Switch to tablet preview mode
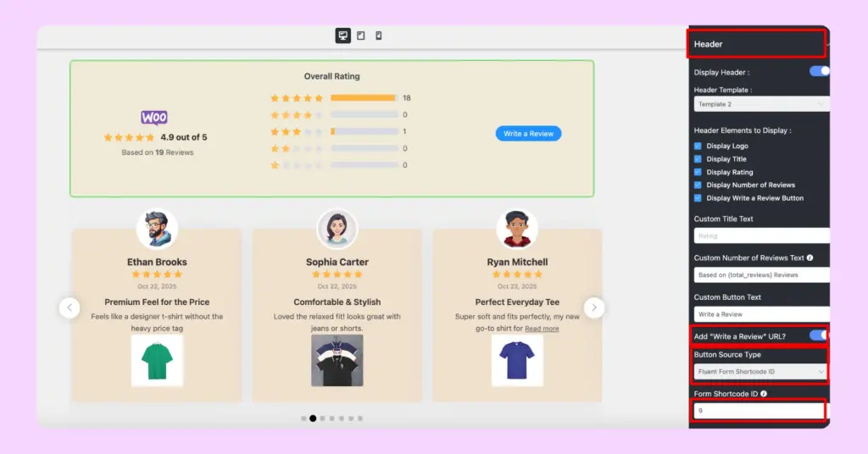 click(x=361, y=36)
